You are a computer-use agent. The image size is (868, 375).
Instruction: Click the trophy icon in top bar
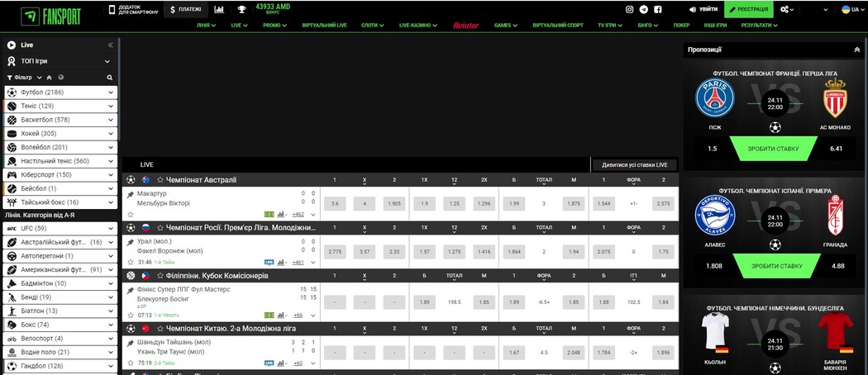pyautogui.click(x=241, y=9)
